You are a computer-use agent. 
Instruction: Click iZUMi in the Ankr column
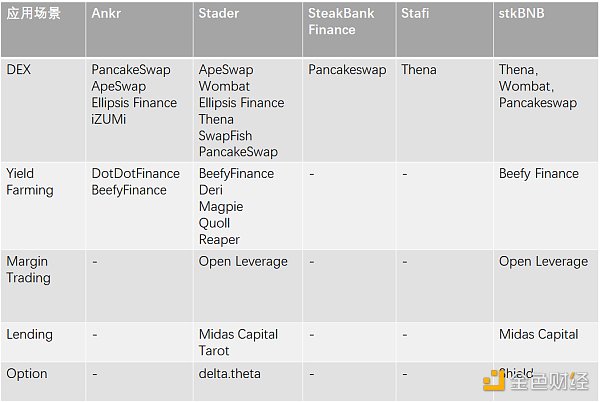(110, 118)
